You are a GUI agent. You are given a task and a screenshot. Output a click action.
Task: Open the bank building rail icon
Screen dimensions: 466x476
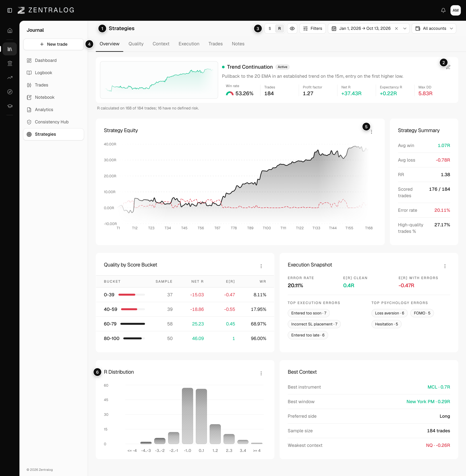(x=10, y=63)
